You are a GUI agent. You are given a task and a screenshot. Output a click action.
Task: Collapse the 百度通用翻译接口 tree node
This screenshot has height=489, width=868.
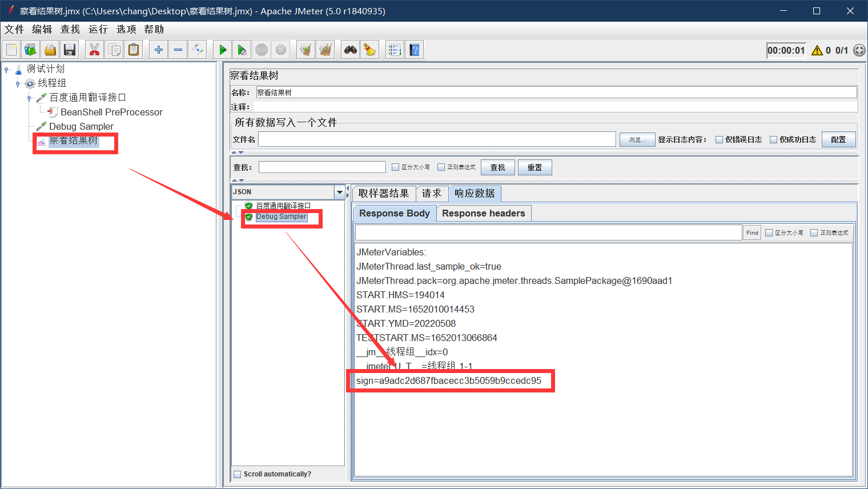tap(29, 98)
